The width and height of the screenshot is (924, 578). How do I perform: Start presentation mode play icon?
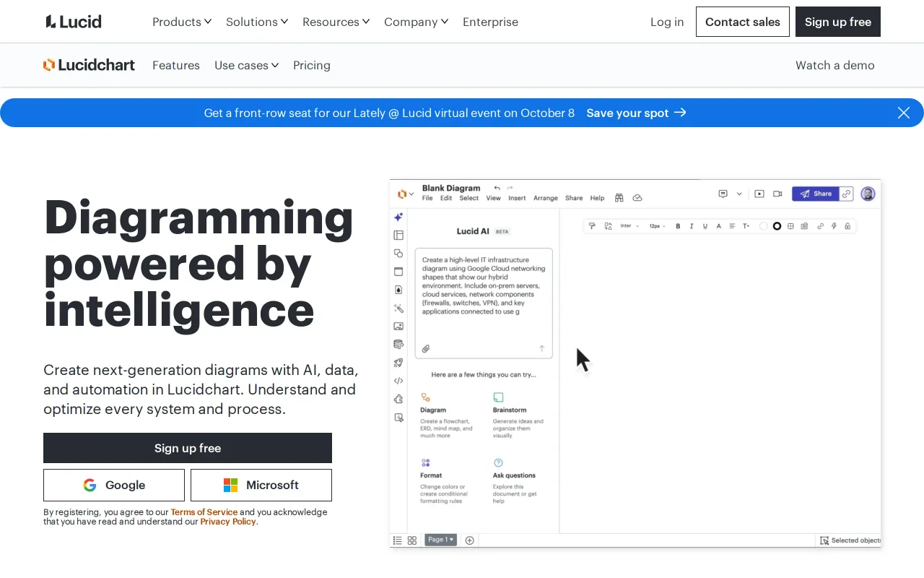point(759,194)
